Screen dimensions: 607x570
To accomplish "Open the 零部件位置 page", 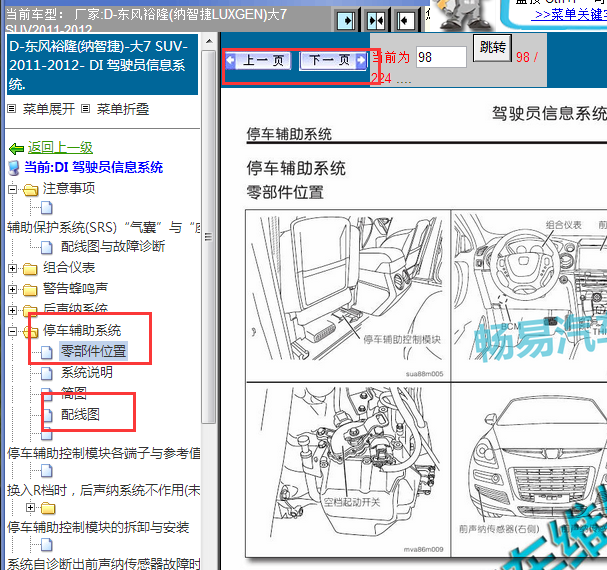I will 93,351.
